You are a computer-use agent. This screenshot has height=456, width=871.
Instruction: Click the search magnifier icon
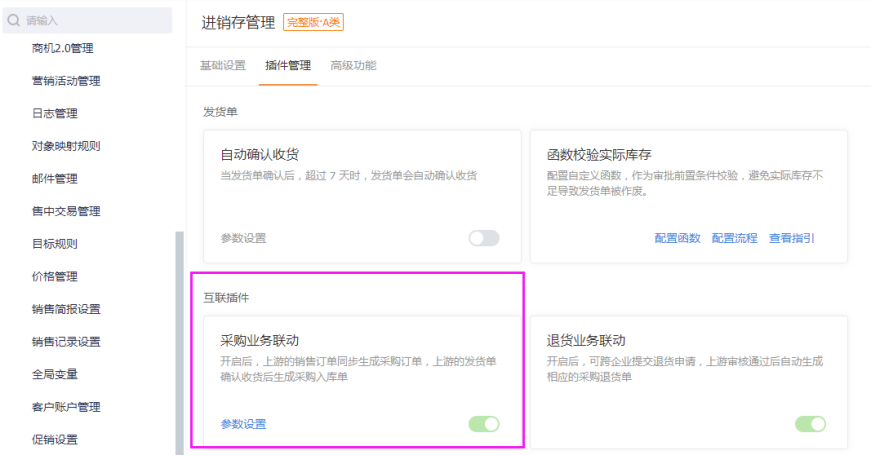coord(14,21)
